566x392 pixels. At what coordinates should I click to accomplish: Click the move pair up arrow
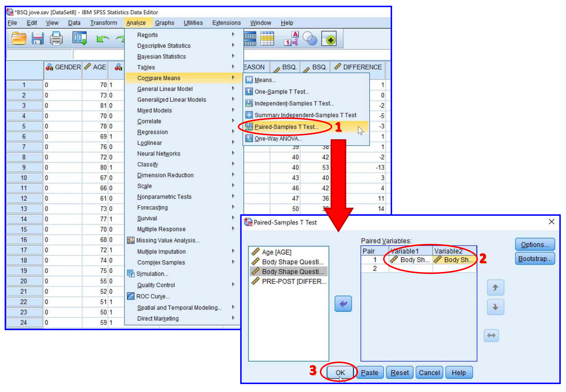click(495, 287)
